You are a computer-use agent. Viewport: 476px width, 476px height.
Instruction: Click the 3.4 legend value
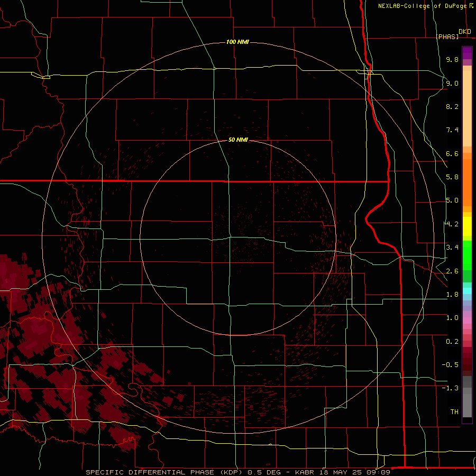coord(452,248)
